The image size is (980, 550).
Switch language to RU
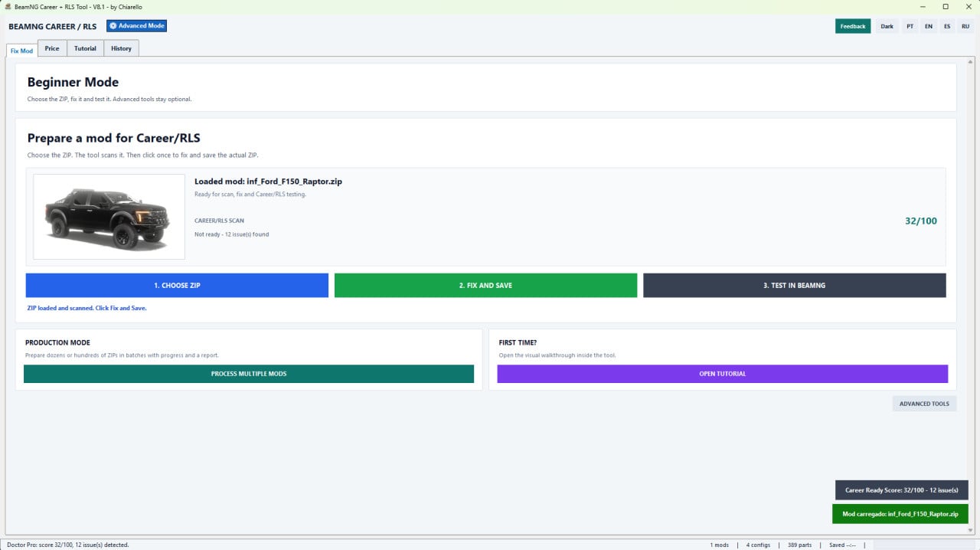tap(965, 26)
